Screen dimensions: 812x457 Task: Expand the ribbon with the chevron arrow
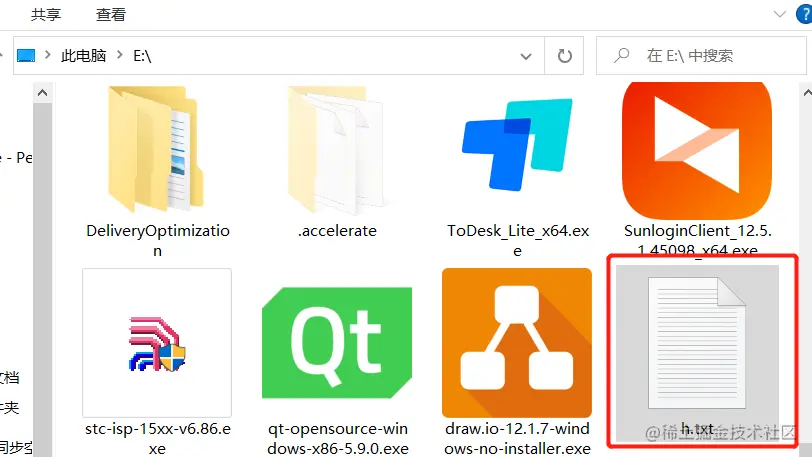(x=779, y=14)
